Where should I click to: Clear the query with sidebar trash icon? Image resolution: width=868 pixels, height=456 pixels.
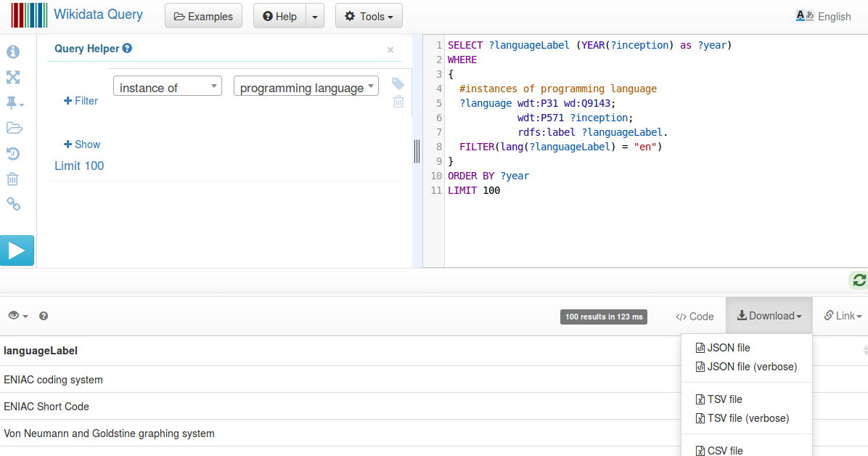pos(13,179)
